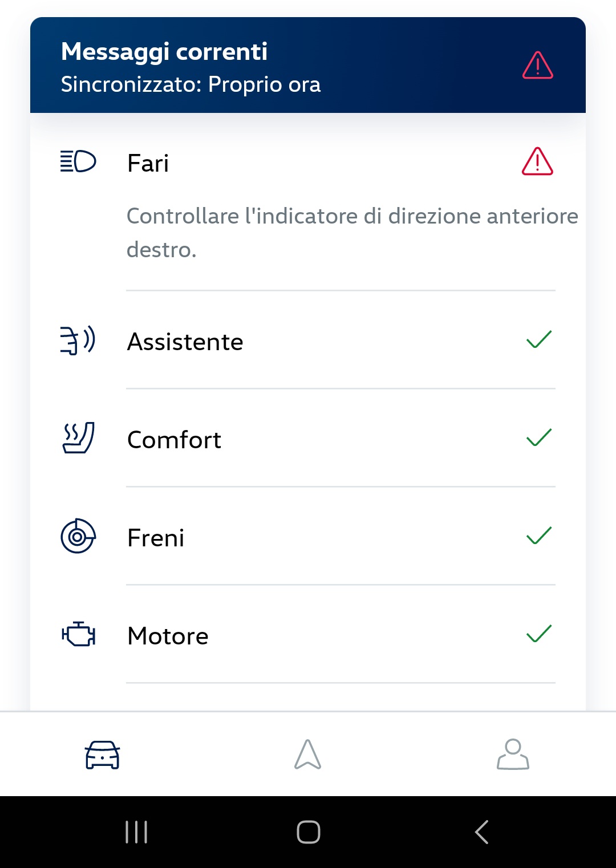Viewport: 616px width, 868px height.
Task: Tap the parking assistant sensor icon
Action: [x=78, y=340]
